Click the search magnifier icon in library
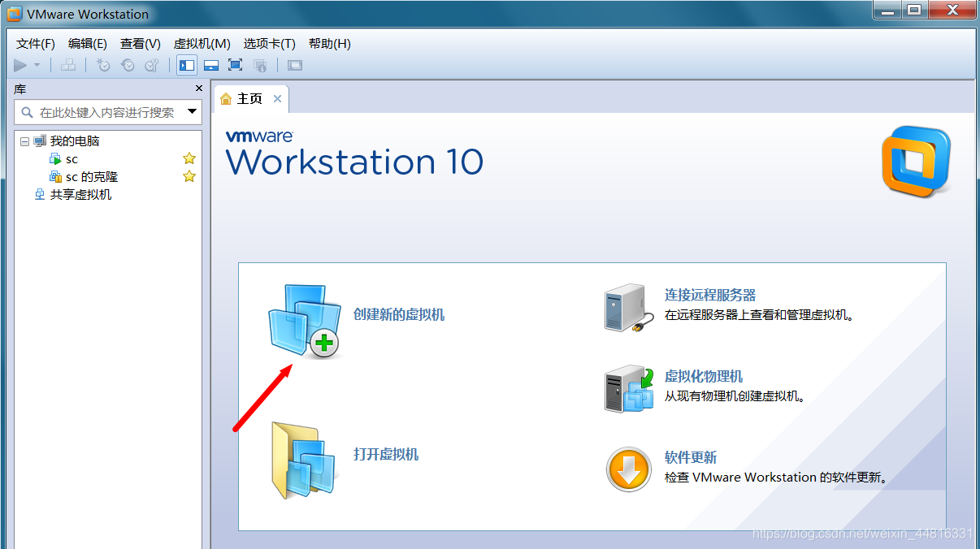980x549 pixels. pyautogui.click(x=28, y=112)
